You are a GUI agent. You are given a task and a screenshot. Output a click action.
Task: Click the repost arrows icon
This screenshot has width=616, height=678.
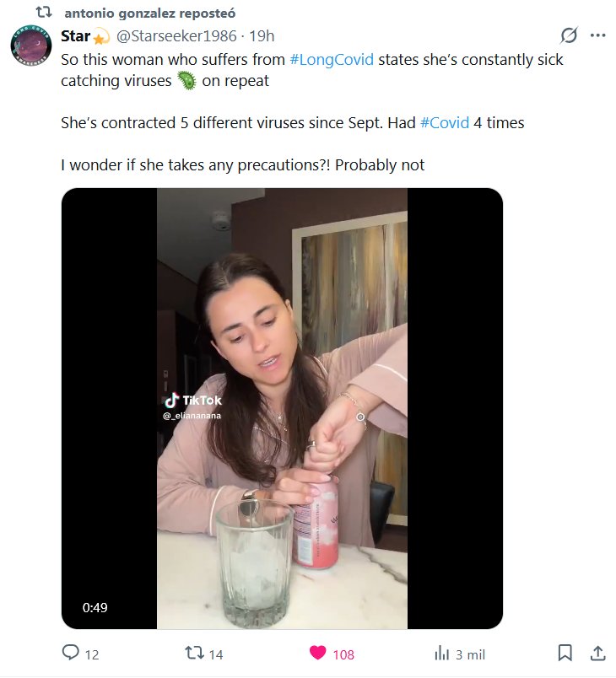(x=194, y=654)
